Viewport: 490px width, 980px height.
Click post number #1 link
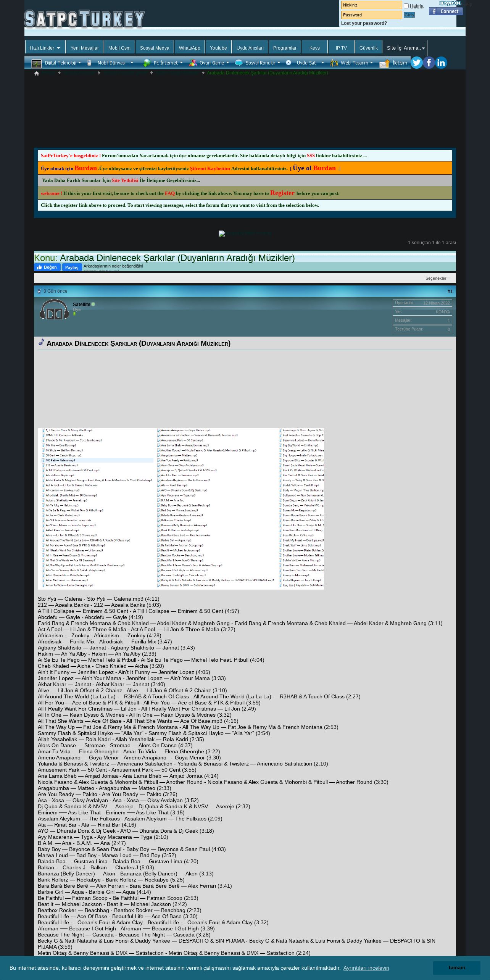point(450,291)
